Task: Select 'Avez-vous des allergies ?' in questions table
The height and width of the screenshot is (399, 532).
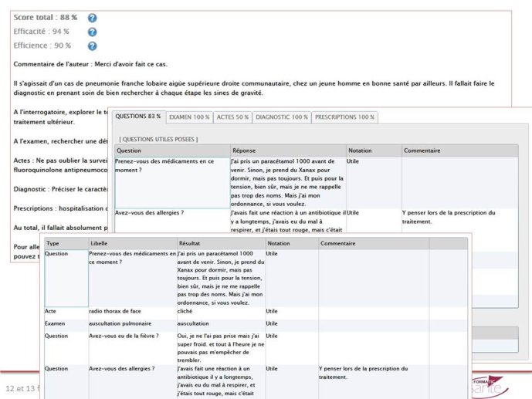Action: (150, 213)
